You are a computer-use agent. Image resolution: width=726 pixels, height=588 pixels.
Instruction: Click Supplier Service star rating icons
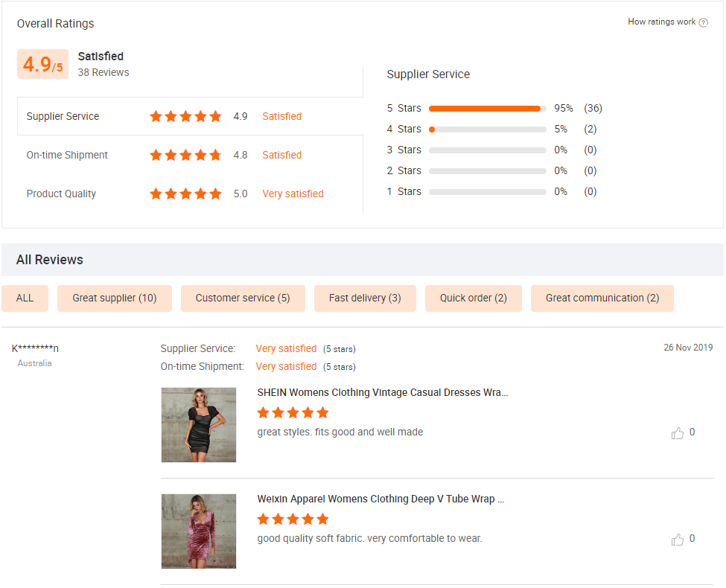tap(185, 116)
